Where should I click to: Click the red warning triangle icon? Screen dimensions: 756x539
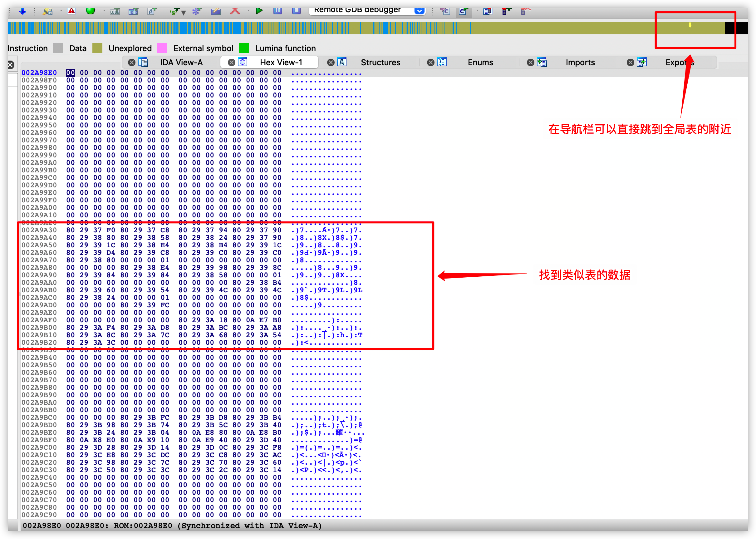point(71,11)
